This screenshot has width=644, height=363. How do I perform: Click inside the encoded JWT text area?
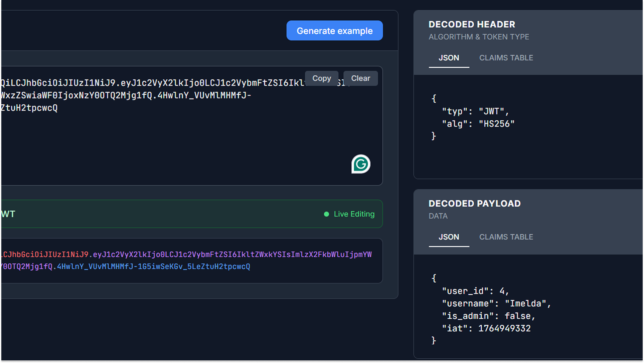pos(167,140)
